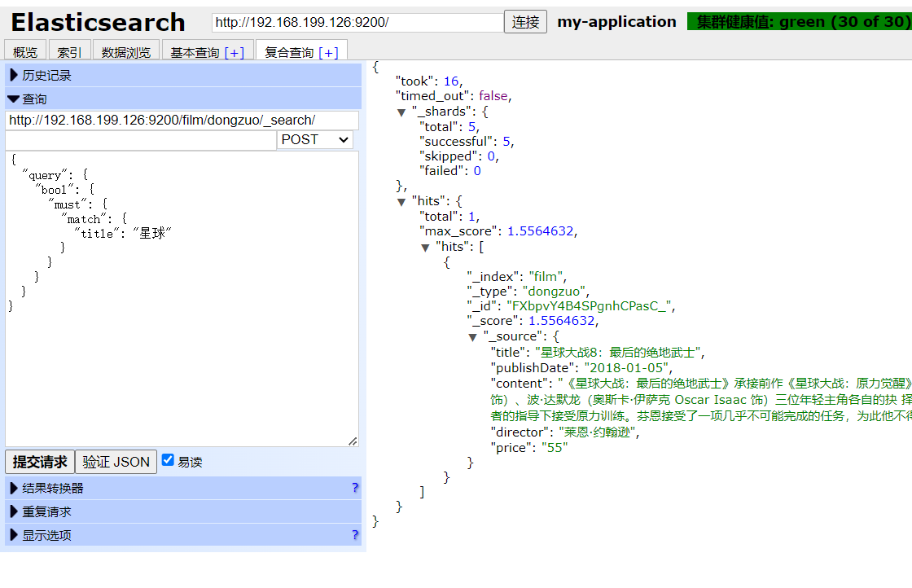
Task: Click the publishDate value 2018-01-05
Action: (626, 368)
